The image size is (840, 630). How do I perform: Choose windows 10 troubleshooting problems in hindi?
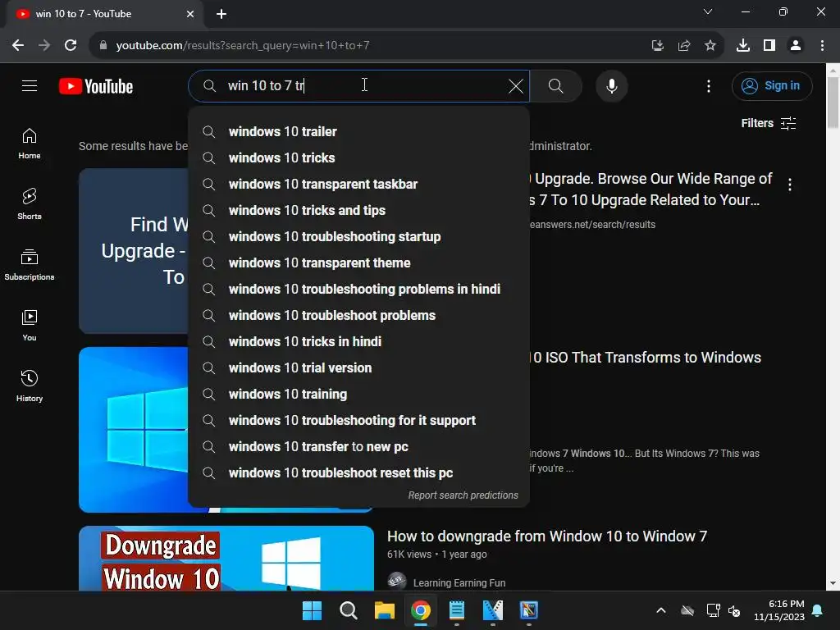coord(359,289)
